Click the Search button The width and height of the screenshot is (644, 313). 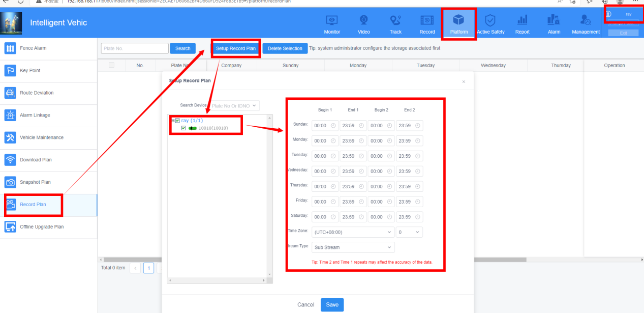(x=183, y=48)
